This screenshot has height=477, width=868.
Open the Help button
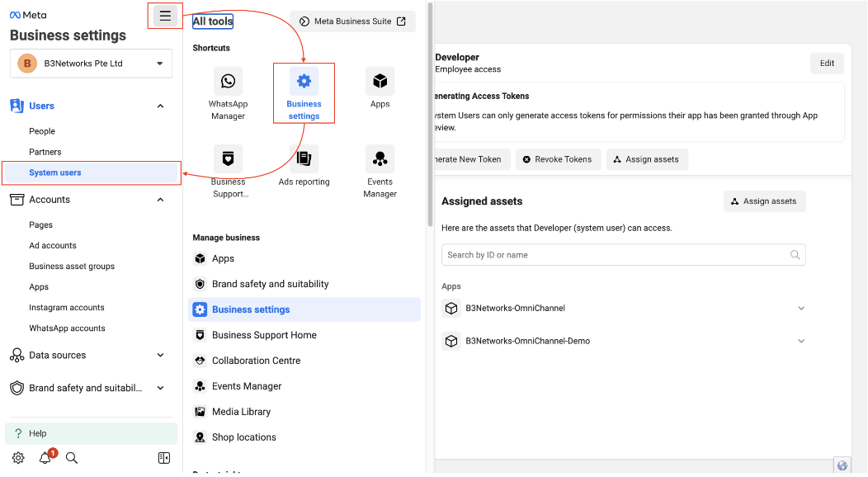(91, 433)
